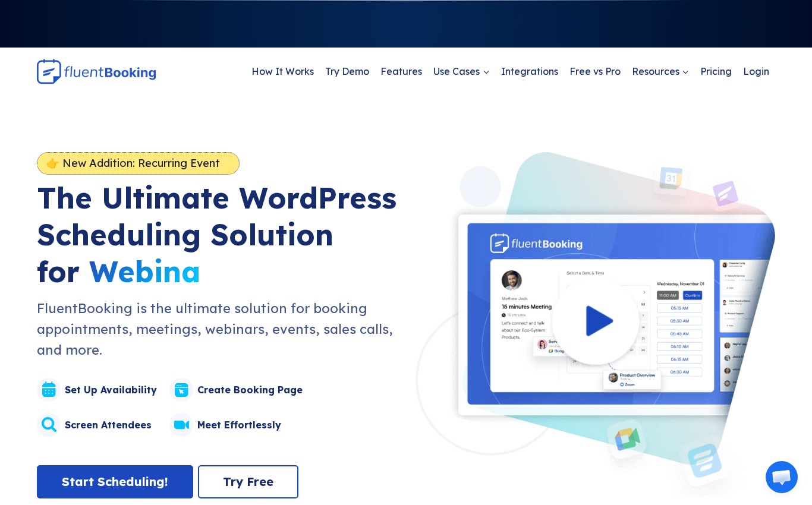The height and width of the screenshot is (505, 812).
Task: Click the Screen Attendees text
Action: click(x=108, y=425)
